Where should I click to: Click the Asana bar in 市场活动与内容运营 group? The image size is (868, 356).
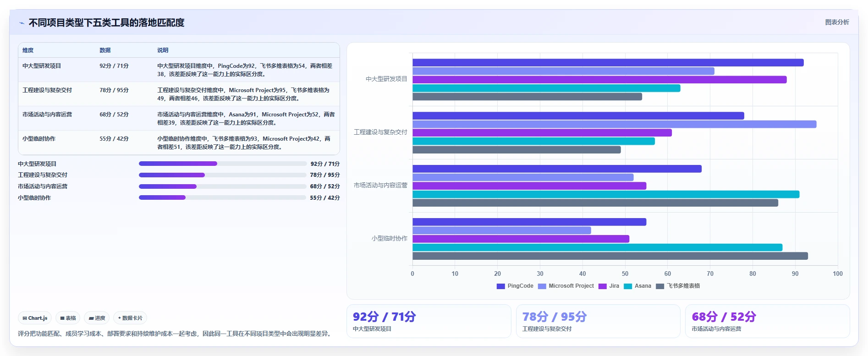coord(606,194)
